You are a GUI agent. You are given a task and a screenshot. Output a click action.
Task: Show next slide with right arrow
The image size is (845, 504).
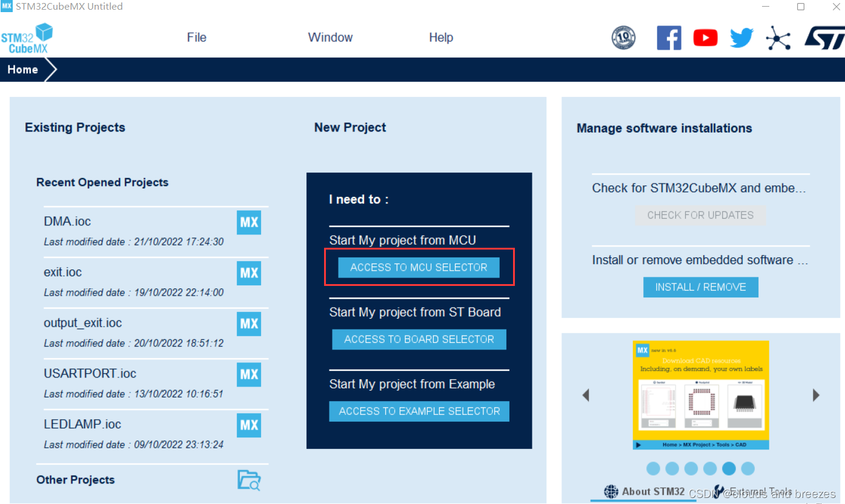point(816,395)
